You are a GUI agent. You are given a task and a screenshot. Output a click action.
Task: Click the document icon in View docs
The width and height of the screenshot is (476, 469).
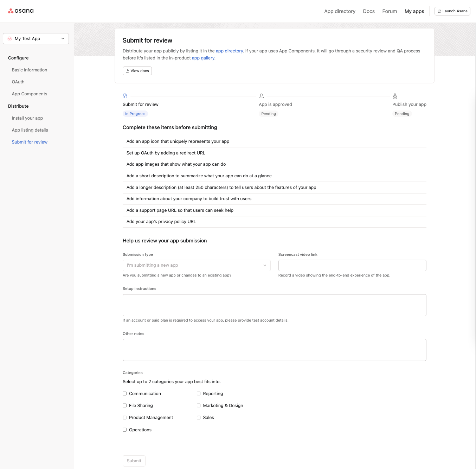click(x=127, y=71)
